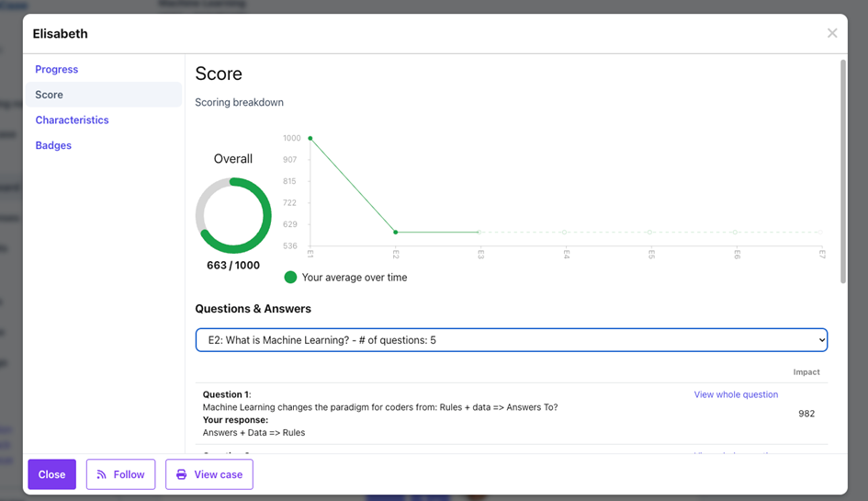Click the Overall score donut chart
This screenshot has height=501, width=868.
tap(233, 215)
